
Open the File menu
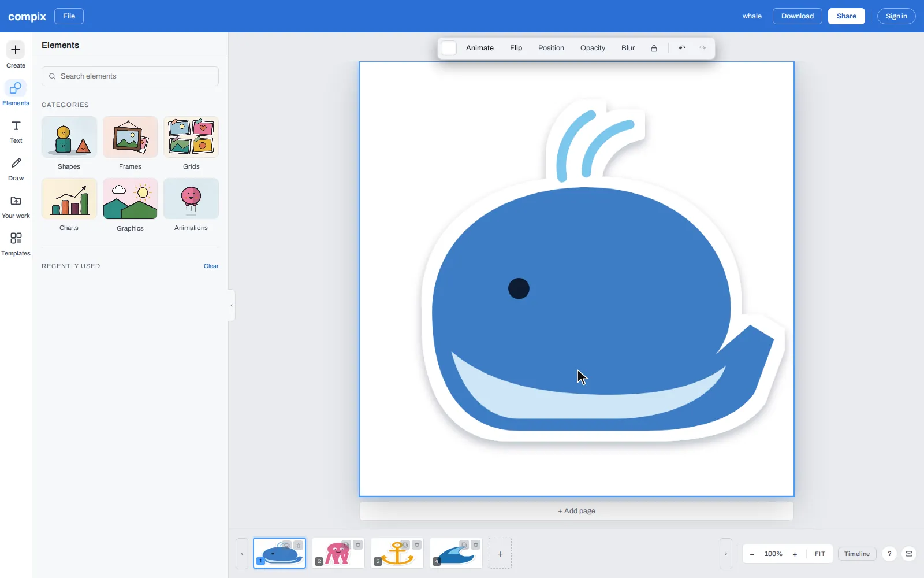click(x=69, y=16)
